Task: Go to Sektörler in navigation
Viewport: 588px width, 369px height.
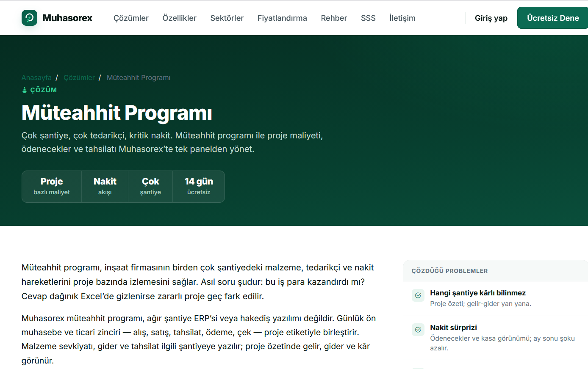Action: tap(227, 18)
